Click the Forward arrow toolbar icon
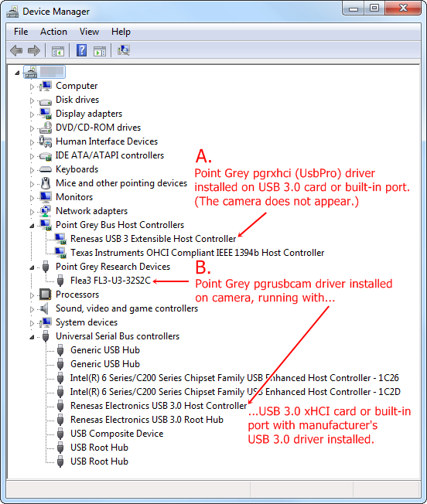The height and width of the screenshot is (504, 427). [34, 50]
